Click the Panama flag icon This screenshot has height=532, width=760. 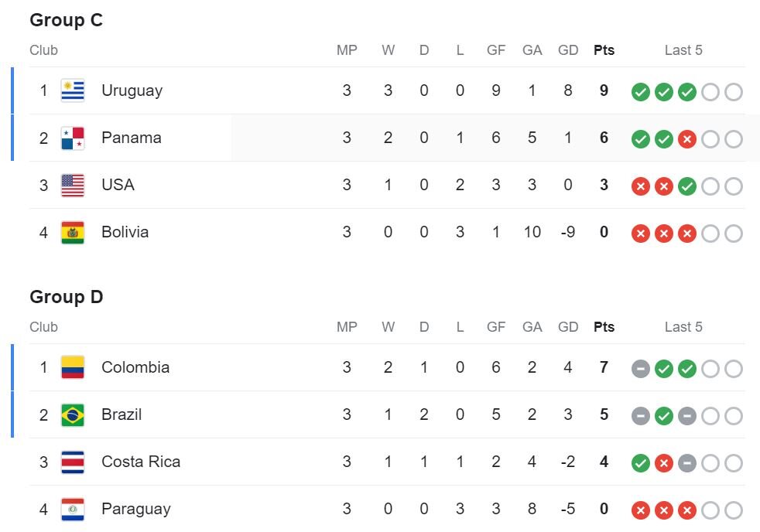click(x=73, y=138)
